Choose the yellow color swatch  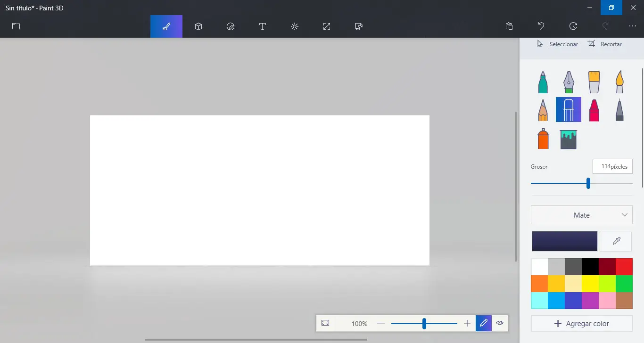590,284
